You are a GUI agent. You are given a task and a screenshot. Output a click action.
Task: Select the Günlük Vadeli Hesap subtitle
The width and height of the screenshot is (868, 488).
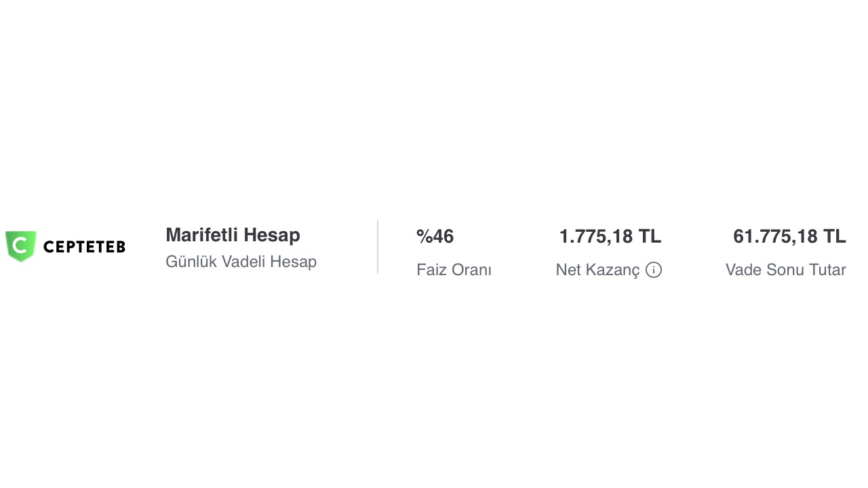tap(241, 262)
